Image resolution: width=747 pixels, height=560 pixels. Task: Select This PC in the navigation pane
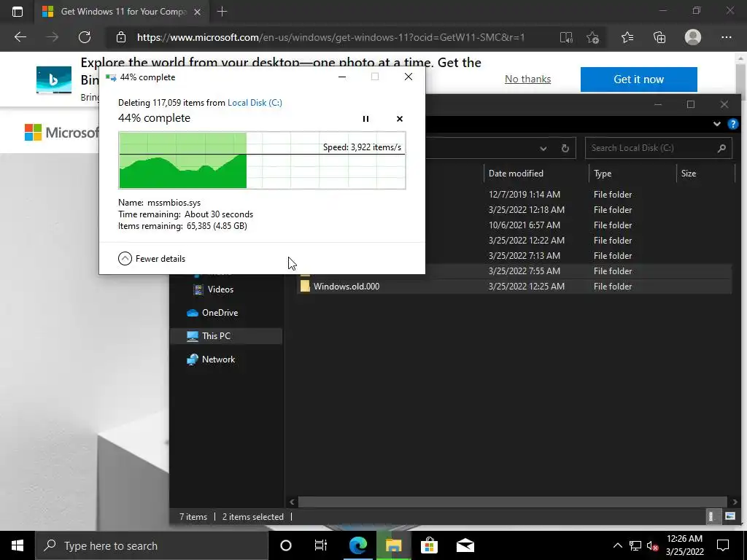226,335
